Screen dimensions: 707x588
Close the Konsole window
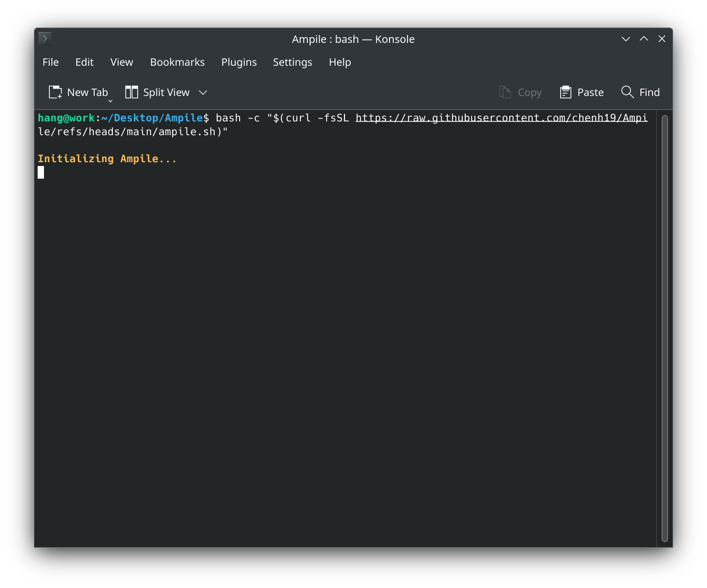(x=662, y=39)
